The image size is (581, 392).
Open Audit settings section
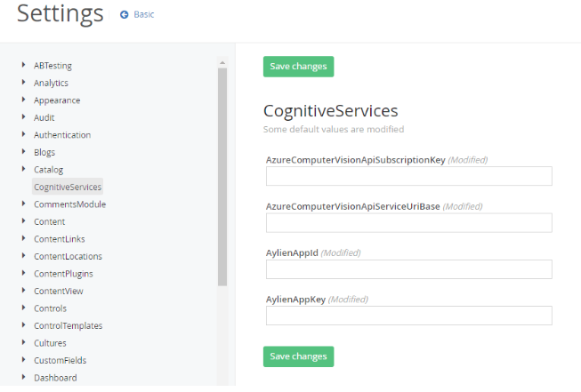[44, 117]
